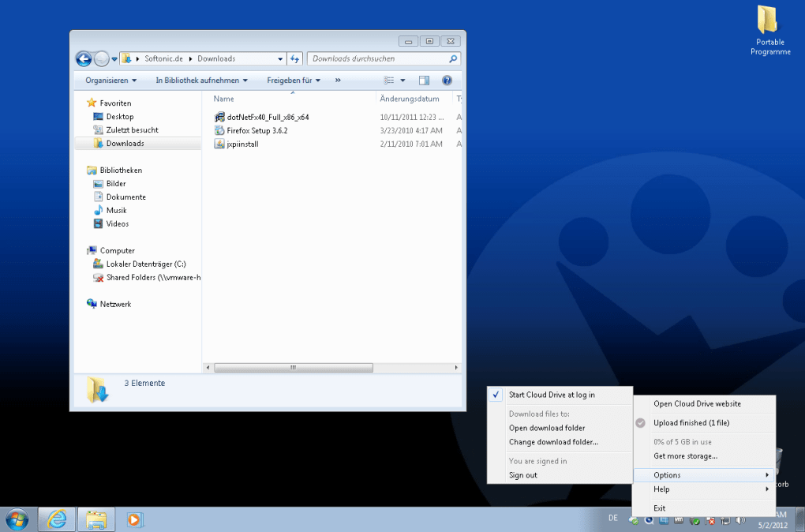Expand the Organisieren dropdown

(x=111, y=81)
